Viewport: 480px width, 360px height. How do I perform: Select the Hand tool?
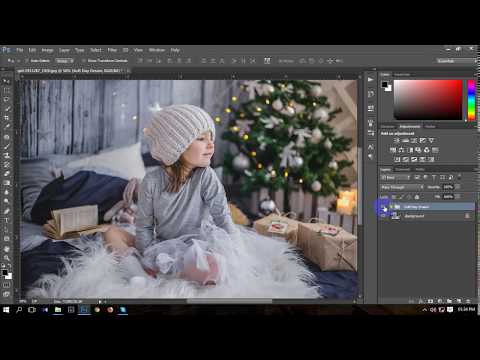click(x=6, y=249)
